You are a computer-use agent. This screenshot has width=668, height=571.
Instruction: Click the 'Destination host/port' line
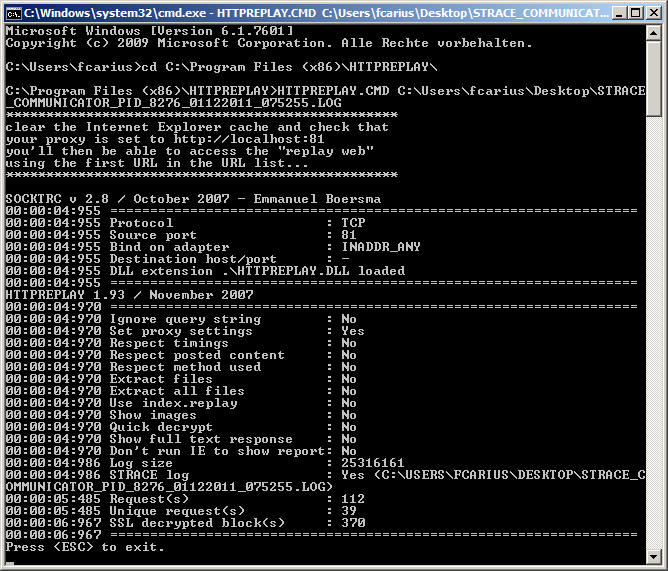[x=178, y=259]
